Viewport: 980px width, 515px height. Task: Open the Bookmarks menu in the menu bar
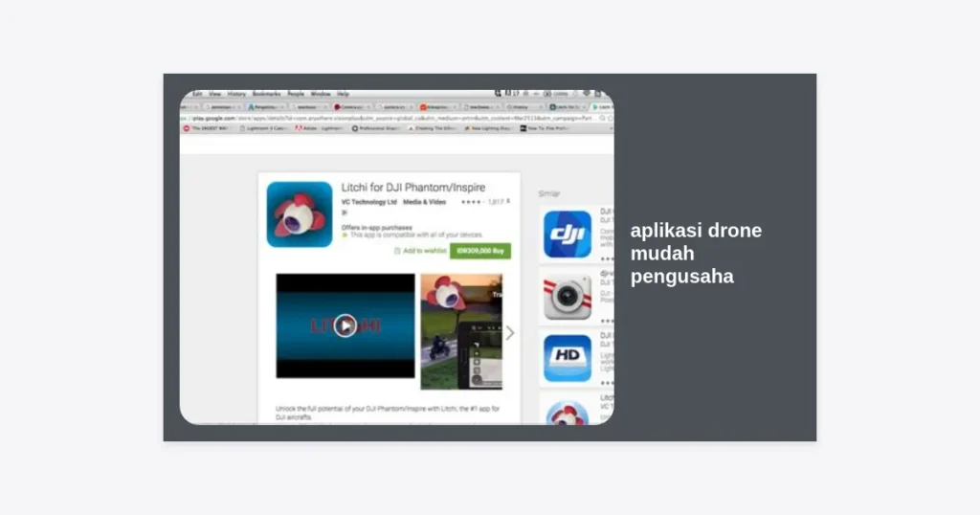pyautogui.click(x=266, y=94)
